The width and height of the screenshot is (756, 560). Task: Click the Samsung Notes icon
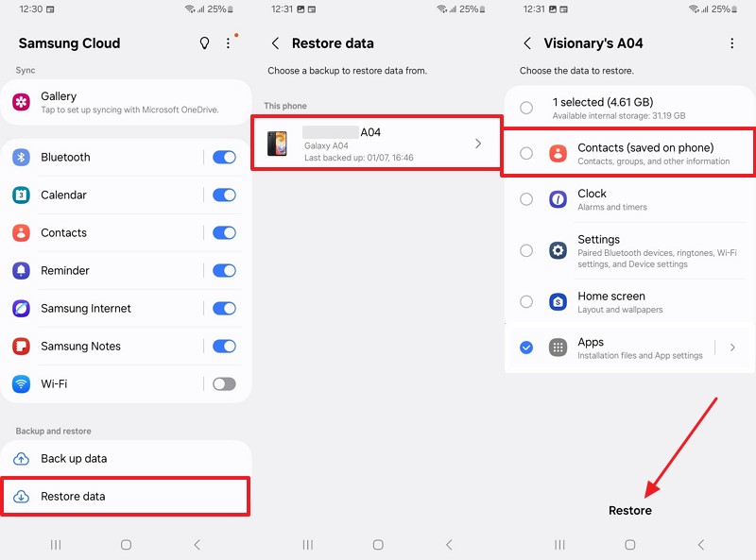tap(21, 347)
